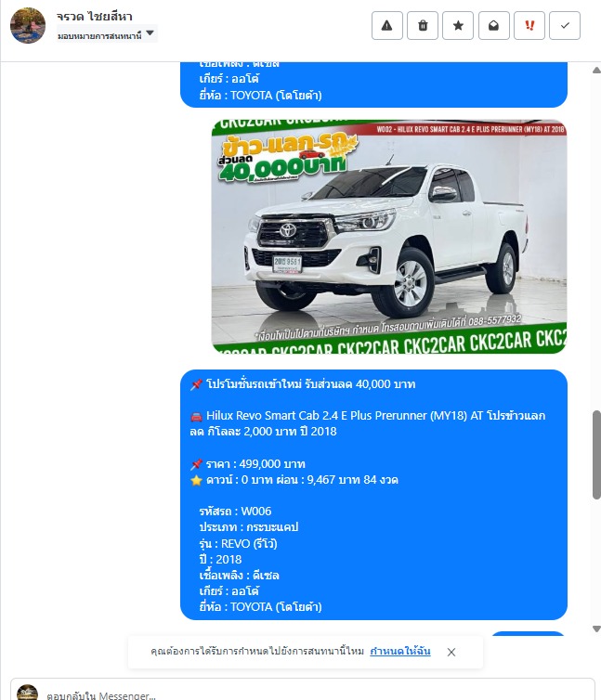Mark conversation done with checkmark button

565,26
